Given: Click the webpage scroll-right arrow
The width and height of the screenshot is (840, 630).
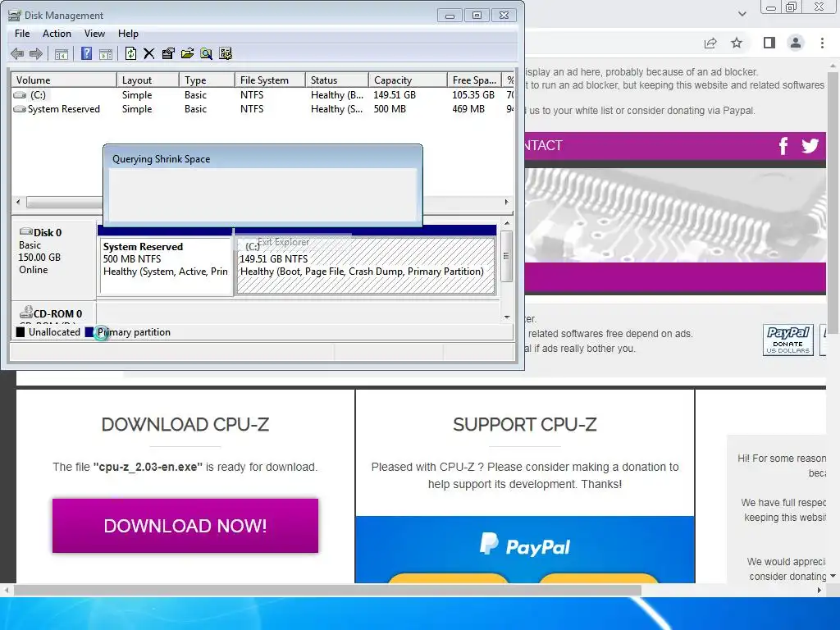Looking at the screenshot, I should tap(819, 591).
